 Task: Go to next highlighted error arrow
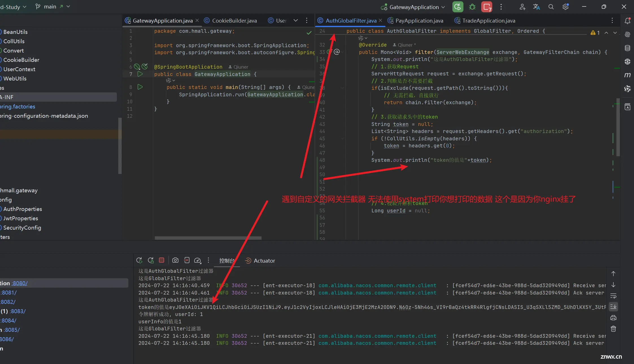click(x=615, y=33)
